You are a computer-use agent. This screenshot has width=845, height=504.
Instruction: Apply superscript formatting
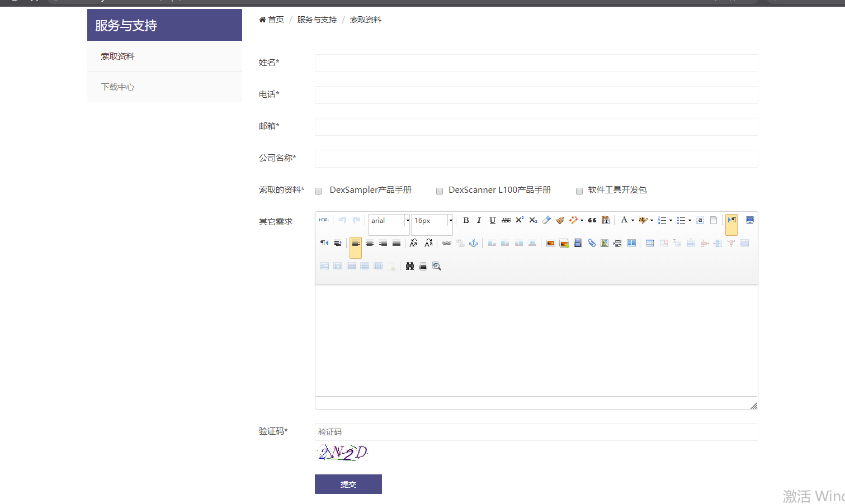pyautogui.click(x=520, y=220)
